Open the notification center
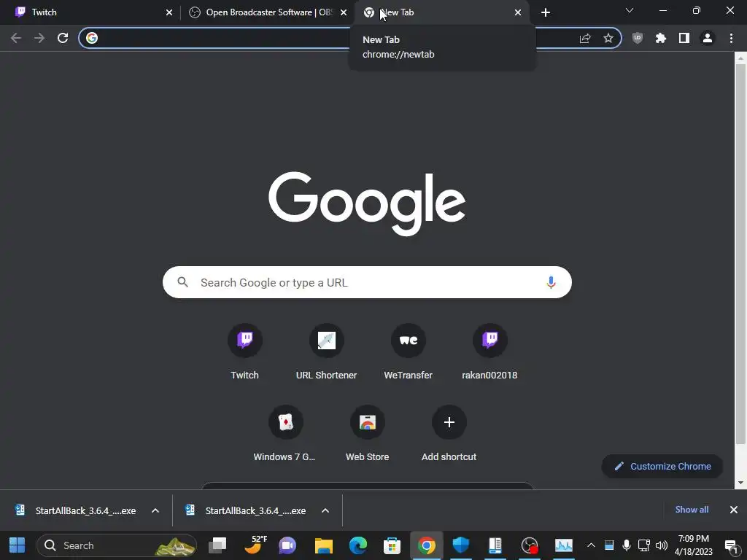 (731, 546)
